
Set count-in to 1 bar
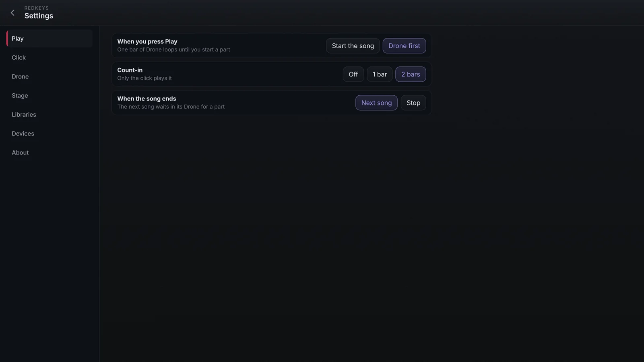380,74
